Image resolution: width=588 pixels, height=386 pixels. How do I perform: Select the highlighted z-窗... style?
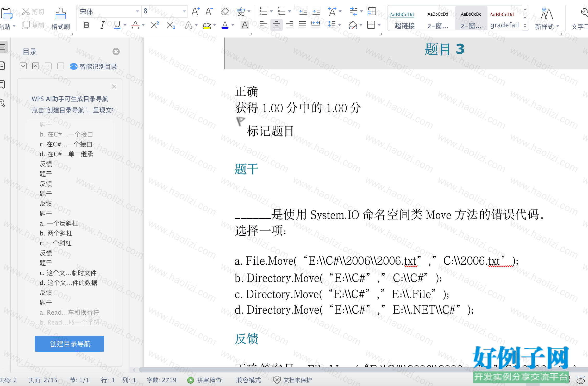pos(471,18)
